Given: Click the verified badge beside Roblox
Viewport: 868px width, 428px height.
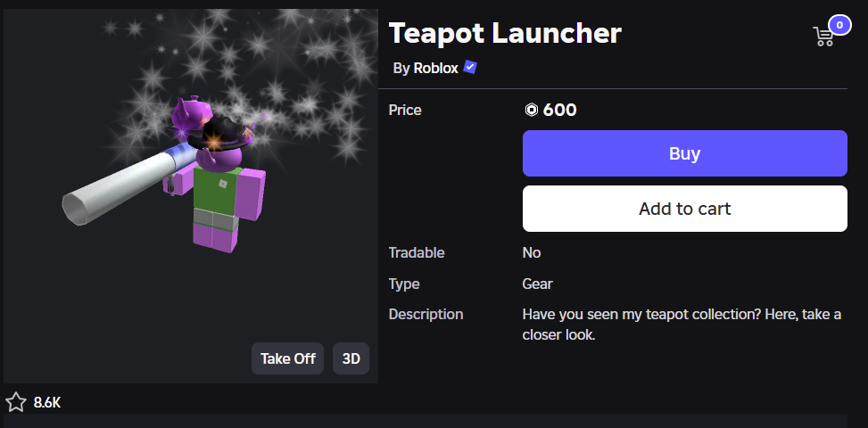Looking at the screenshot, I should click(470, 68).
